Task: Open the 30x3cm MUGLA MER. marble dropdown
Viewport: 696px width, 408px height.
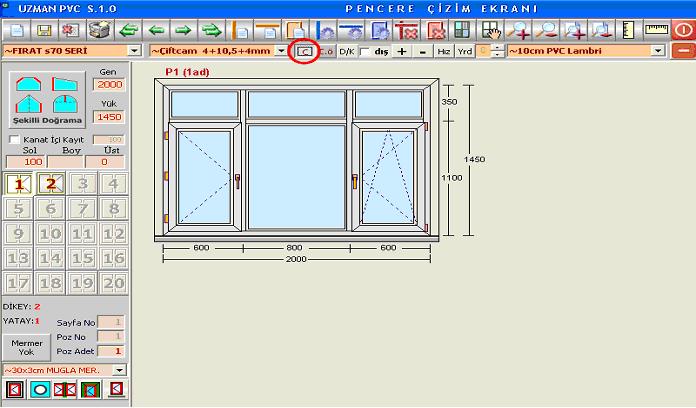Action: click(x=120, y=370)
